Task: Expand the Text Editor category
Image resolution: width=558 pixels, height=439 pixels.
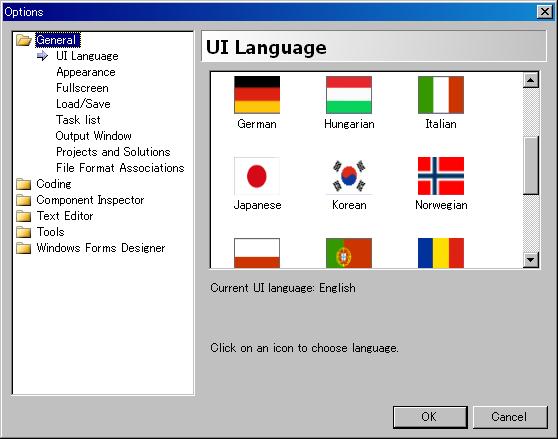Action: (65, 216)
